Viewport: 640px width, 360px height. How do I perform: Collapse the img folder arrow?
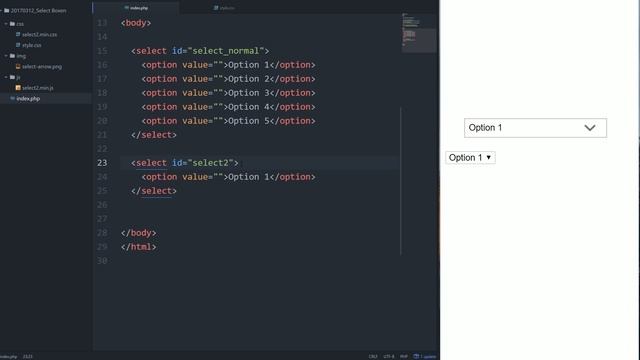click(6, 56)
